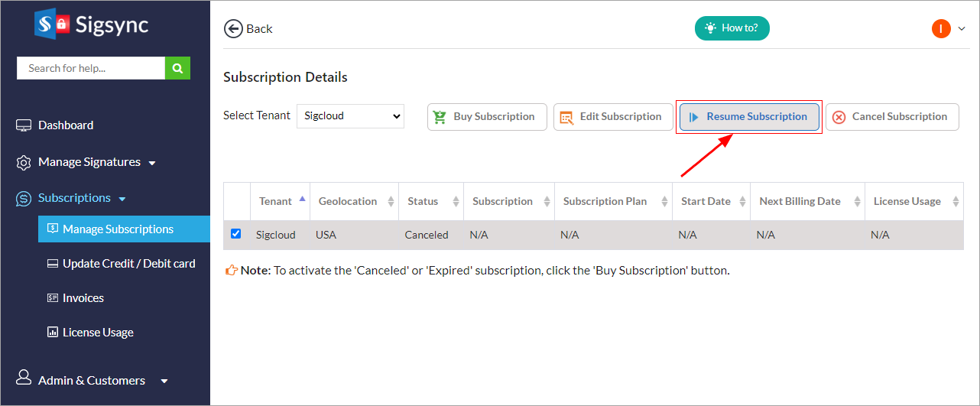Sort the table by Tenant column

275,202
